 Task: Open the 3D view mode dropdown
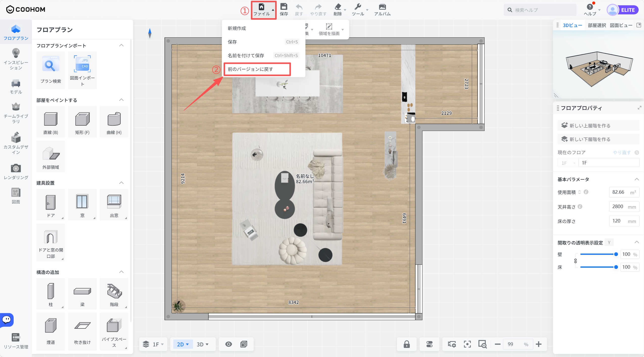click(x=203, y=344)
